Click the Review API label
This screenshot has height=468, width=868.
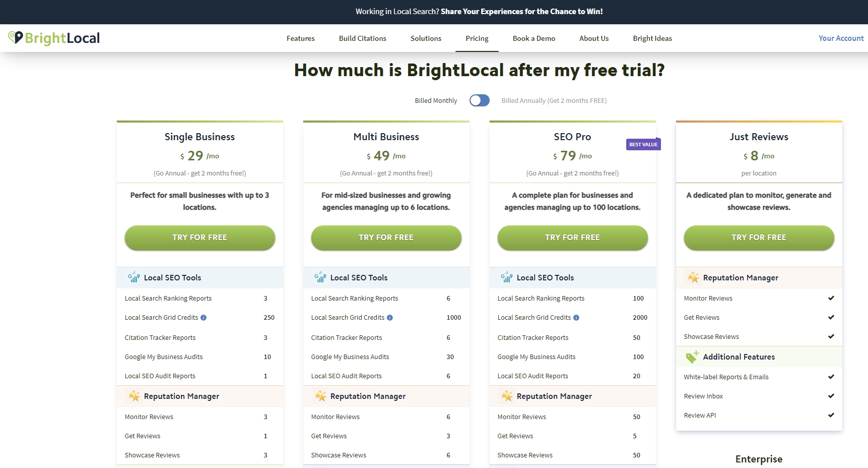(700, 416)
